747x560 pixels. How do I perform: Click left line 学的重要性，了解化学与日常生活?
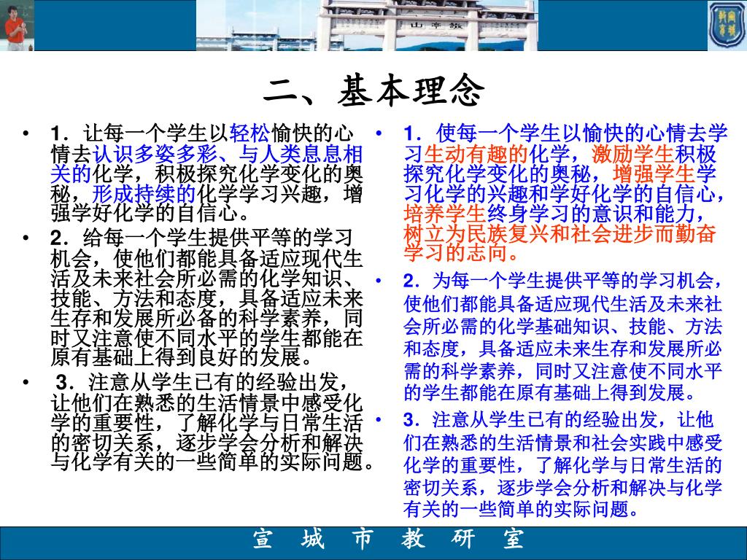(x=206, y=423)
